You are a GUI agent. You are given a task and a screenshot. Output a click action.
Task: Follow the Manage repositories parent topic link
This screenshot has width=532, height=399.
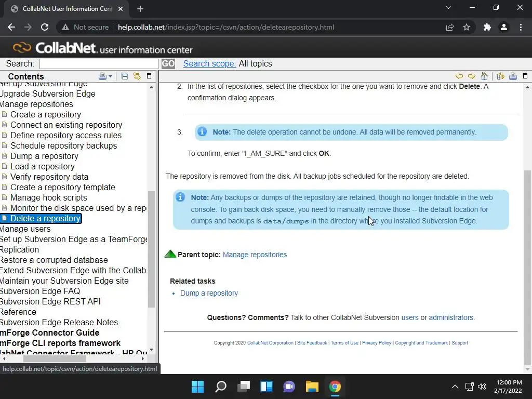coord(255,255)
